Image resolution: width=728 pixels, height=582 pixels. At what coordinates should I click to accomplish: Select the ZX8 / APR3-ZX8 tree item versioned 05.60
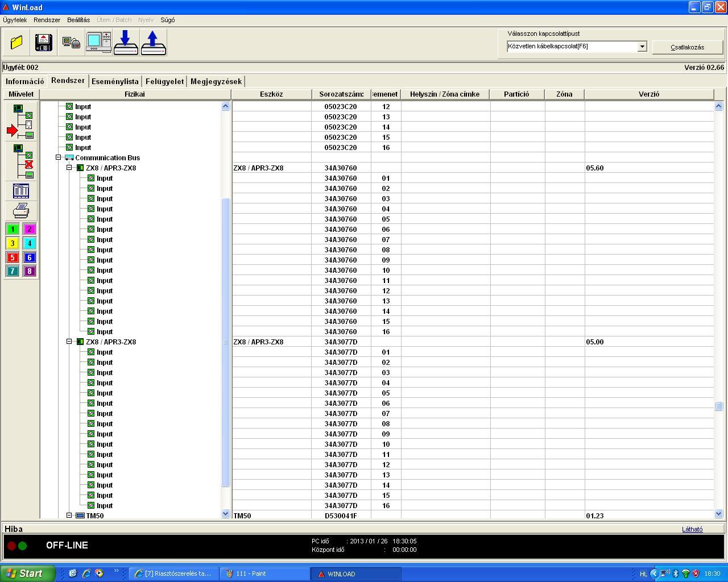[x=111, y=168]
